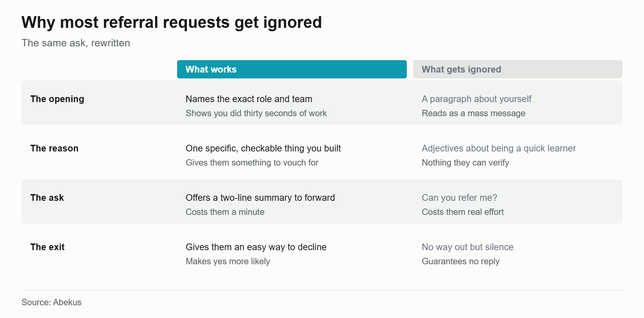The height and width of the screenshot is (318, 644).
Task: Click 'Costs them a minute'
Action: click(x=225, y=212)
